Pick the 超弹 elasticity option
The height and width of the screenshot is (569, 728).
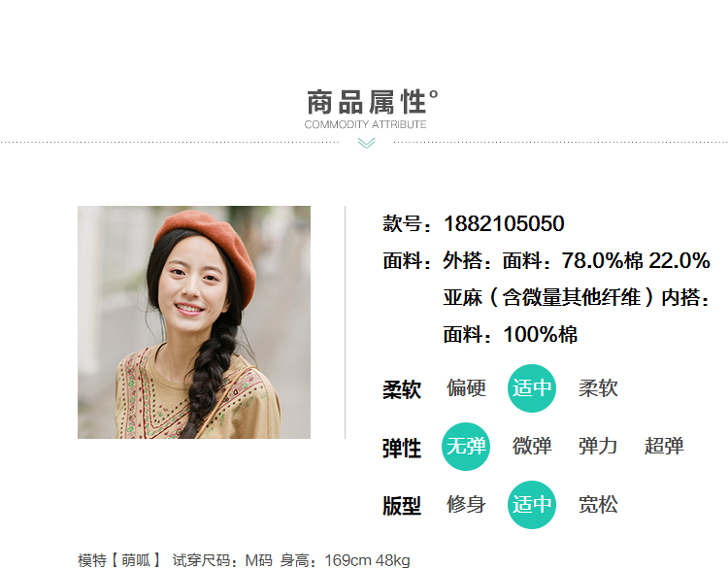[664, 446]
